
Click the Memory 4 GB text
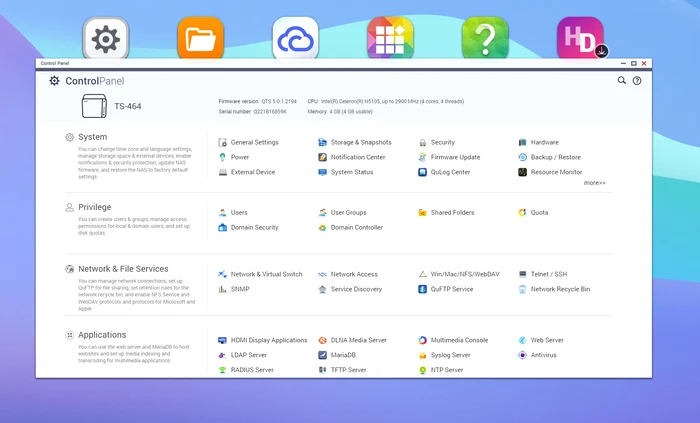pos(340,112)
